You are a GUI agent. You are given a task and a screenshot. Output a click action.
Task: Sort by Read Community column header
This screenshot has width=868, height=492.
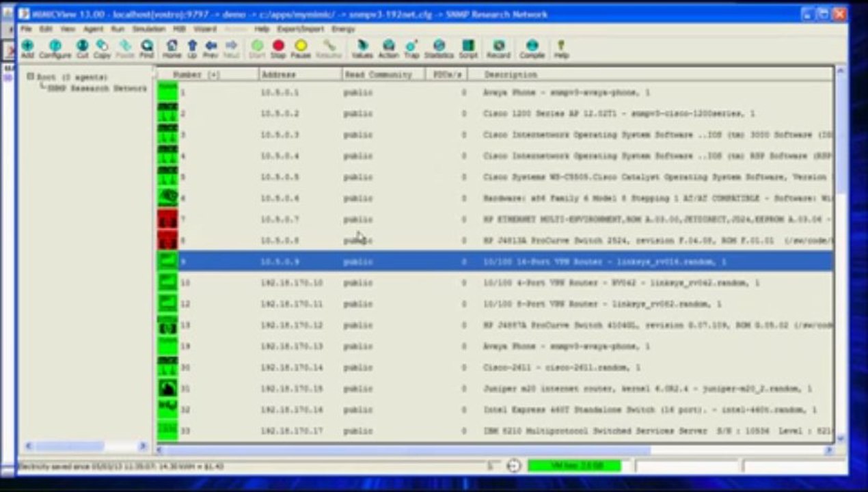(x=383, y=74)
